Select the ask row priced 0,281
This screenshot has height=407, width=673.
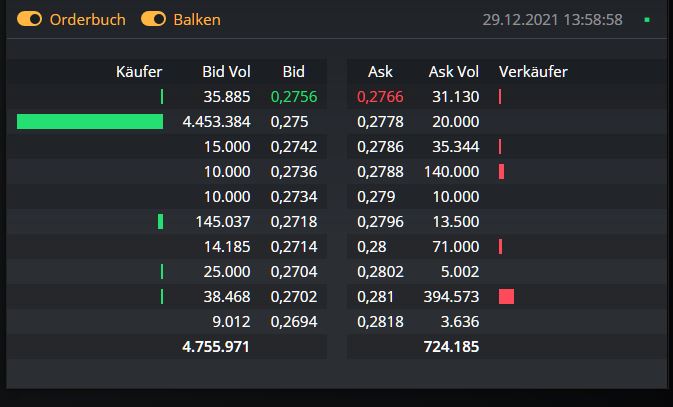[x=373, y=297]
